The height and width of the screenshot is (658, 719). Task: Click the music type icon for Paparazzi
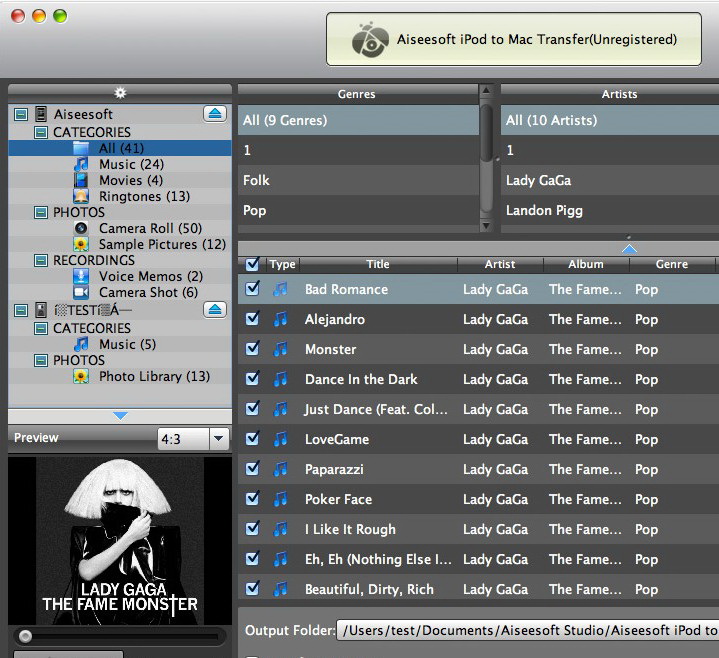tap(280, 469)
